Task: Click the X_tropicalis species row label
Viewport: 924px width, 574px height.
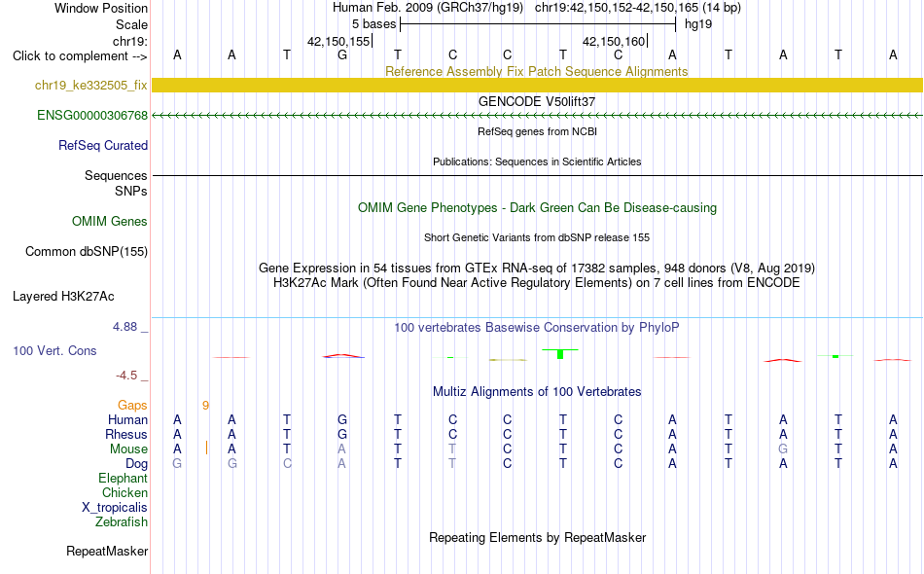Action: (x=115, y=508)
